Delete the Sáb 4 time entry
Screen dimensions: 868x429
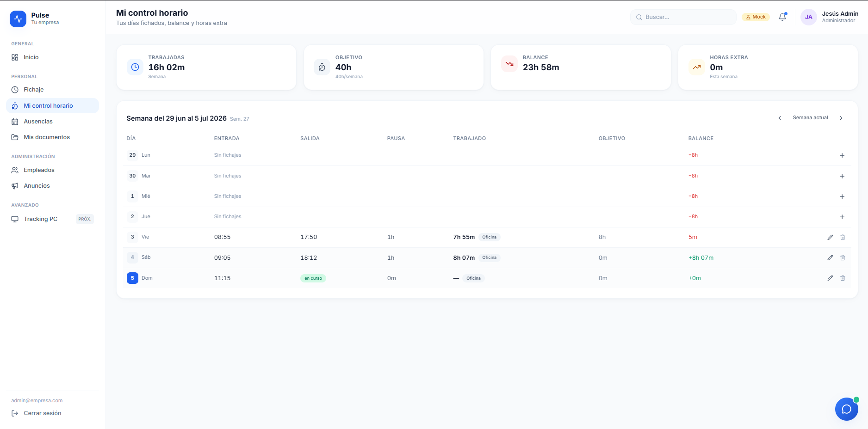coord(843,257)
